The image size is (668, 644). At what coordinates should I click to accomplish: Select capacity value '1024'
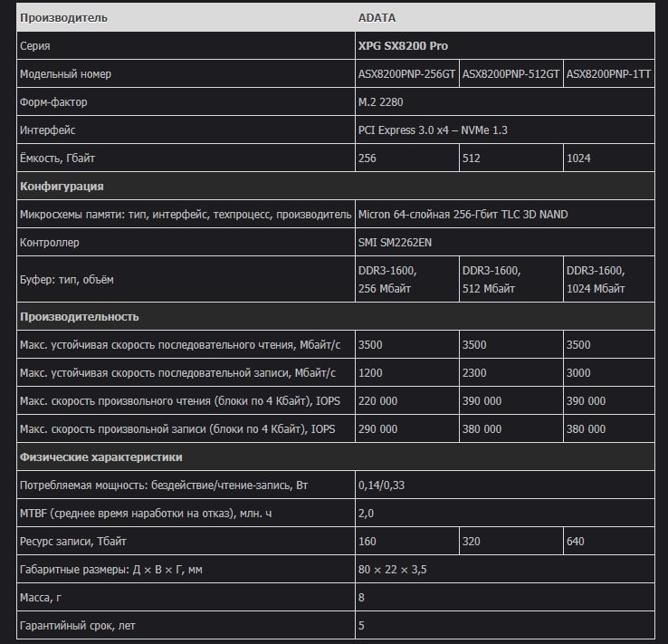click(578, 159)
